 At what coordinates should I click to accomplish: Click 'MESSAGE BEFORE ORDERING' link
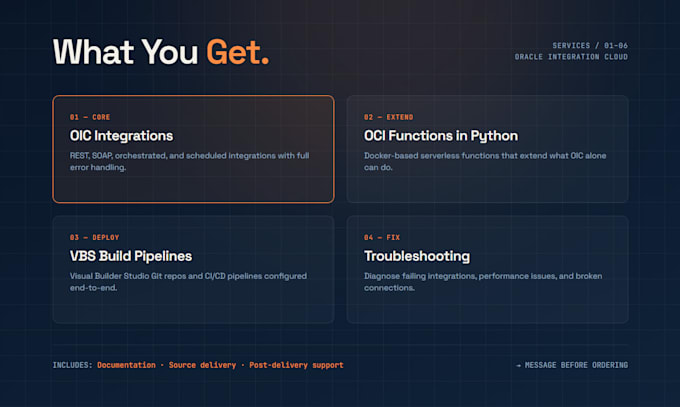point(572,365)
